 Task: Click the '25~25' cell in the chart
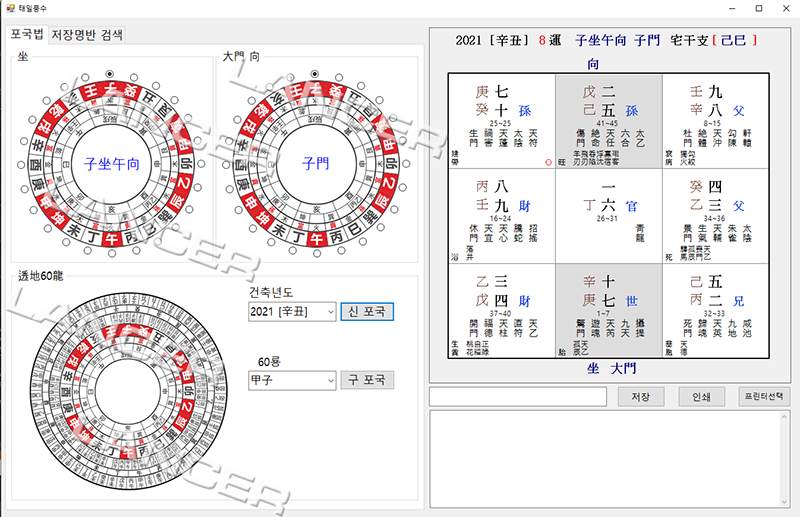(500, 123)
